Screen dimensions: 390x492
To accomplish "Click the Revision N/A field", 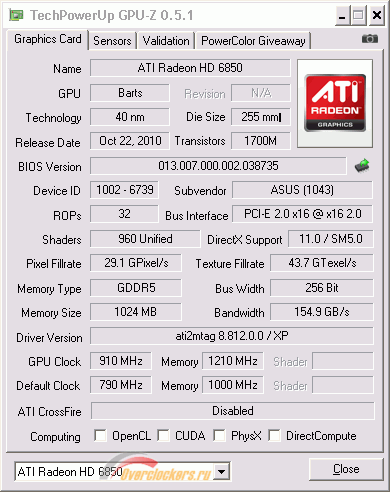I will click(261, 93).
